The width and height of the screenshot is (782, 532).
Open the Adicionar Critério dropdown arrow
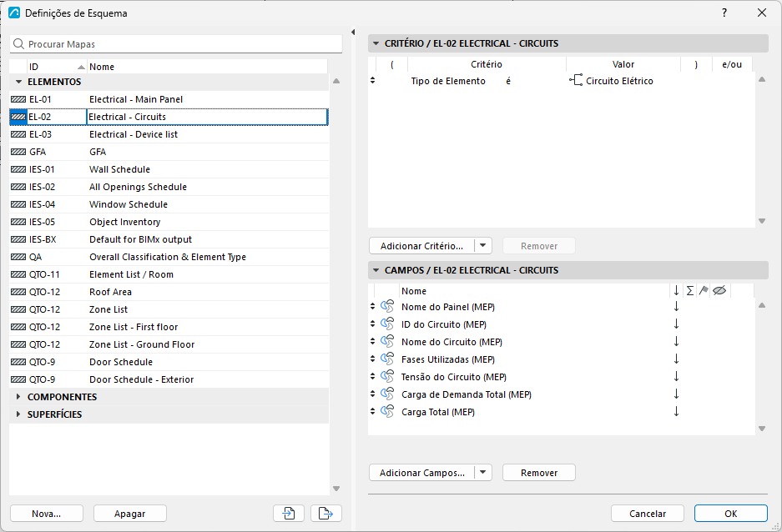click(x=482, y=246)
